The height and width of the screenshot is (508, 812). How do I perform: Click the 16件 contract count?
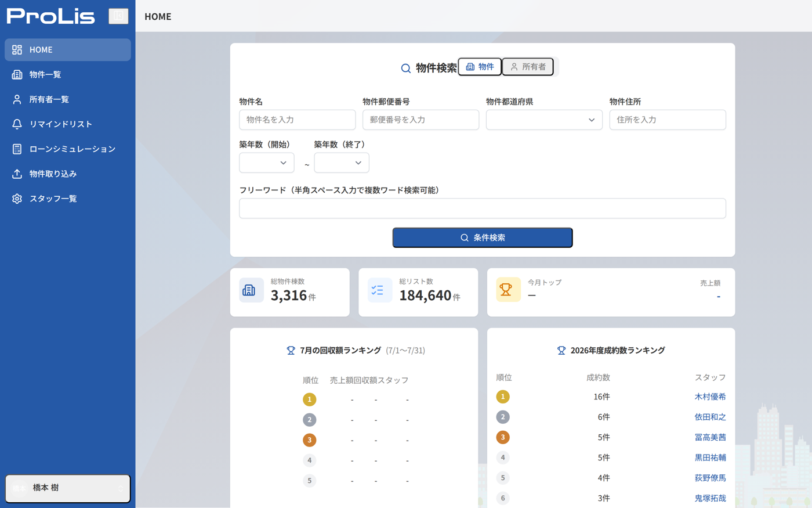pos(601,397)
